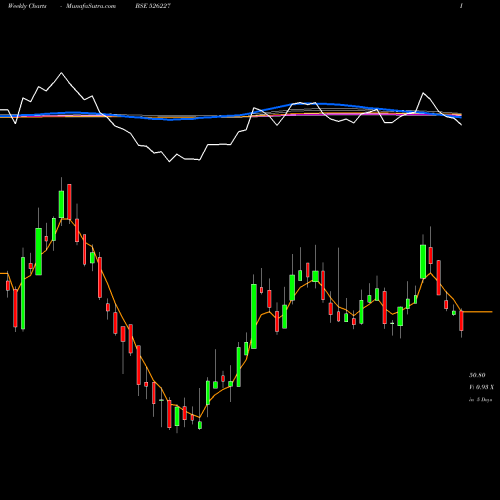Click the 'V: 0.93 X' volume text
Viewport: 500px width, 500px height.
(x=482, y=387)
